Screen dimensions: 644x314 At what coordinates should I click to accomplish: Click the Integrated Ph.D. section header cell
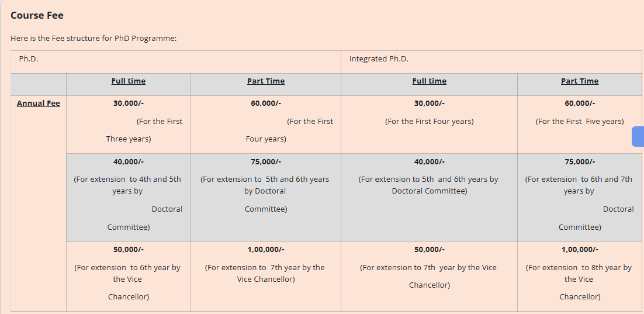point(491,62)
